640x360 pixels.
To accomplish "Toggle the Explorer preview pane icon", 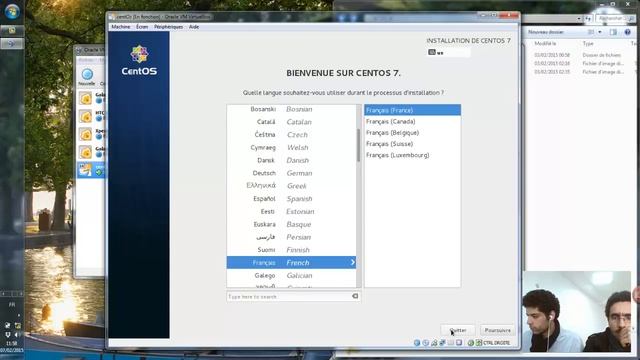I will [x=613, y=32].
